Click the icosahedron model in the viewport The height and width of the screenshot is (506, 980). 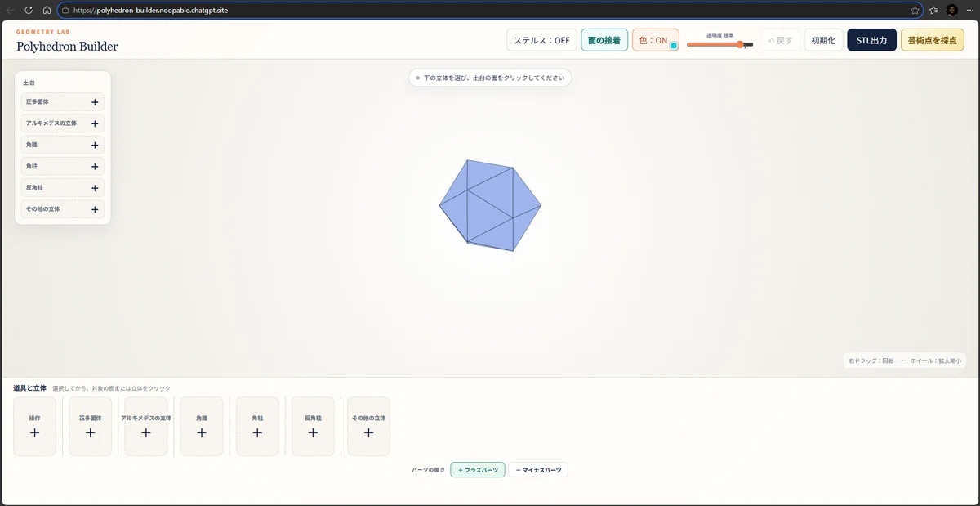(490, 205)
